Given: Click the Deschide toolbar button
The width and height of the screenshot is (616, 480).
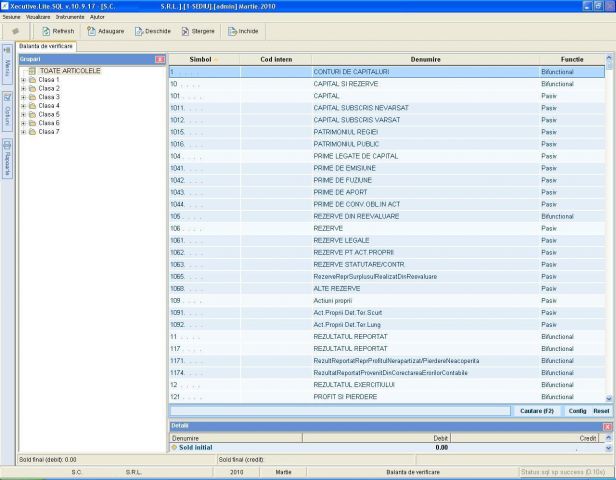Looking at the screenshot, I should (x=152, y=31).
